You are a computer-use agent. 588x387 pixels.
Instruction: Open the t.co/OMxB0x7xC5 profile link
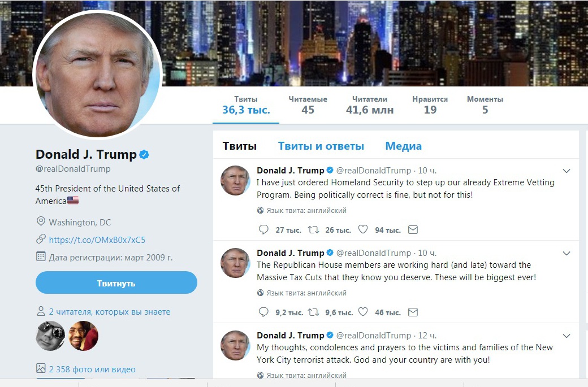coord(97,240)
